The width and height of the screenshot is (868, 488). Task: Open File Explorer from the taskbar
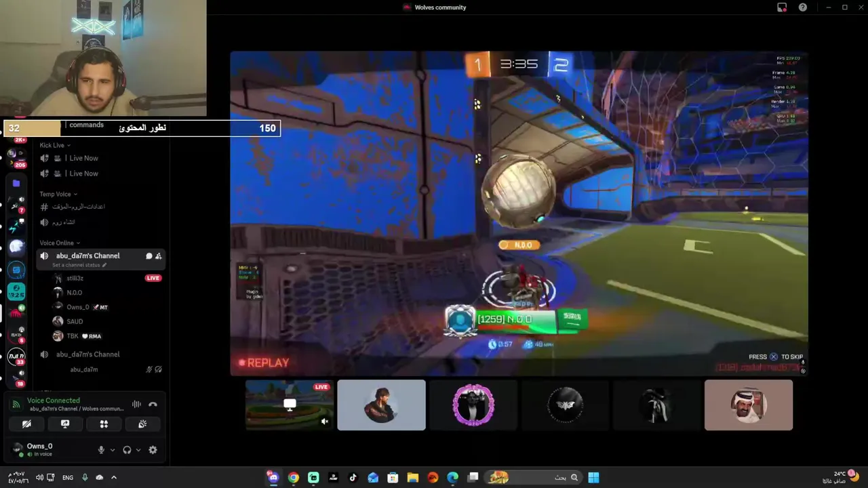tap(412, 477)
